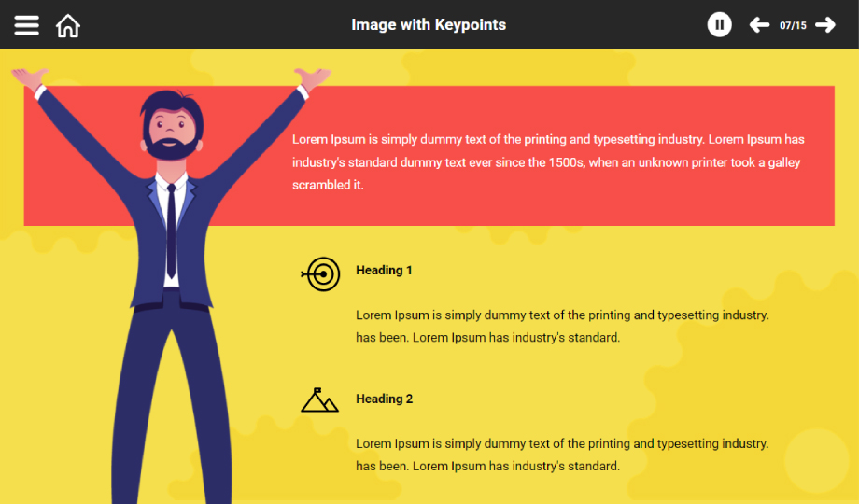Click the target icon beside Heading 1
The image size is (859, 504).
pos(320,273)
